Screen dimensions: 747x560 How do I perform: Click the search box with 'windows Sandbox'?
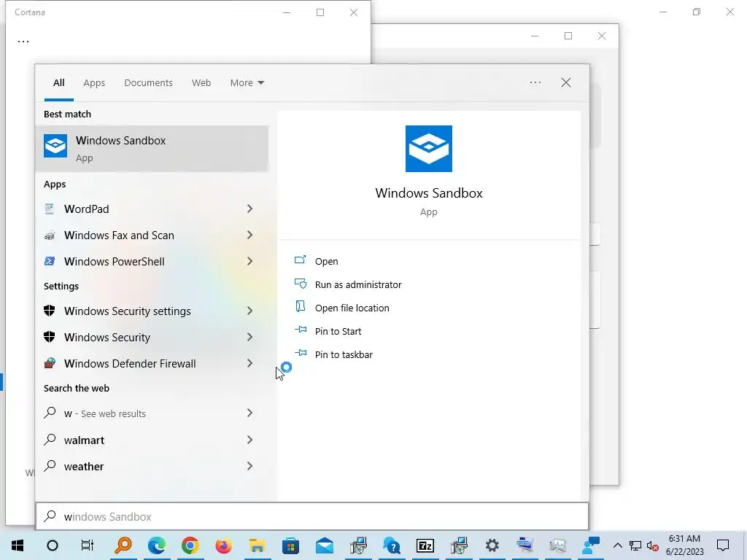point(312,516)
